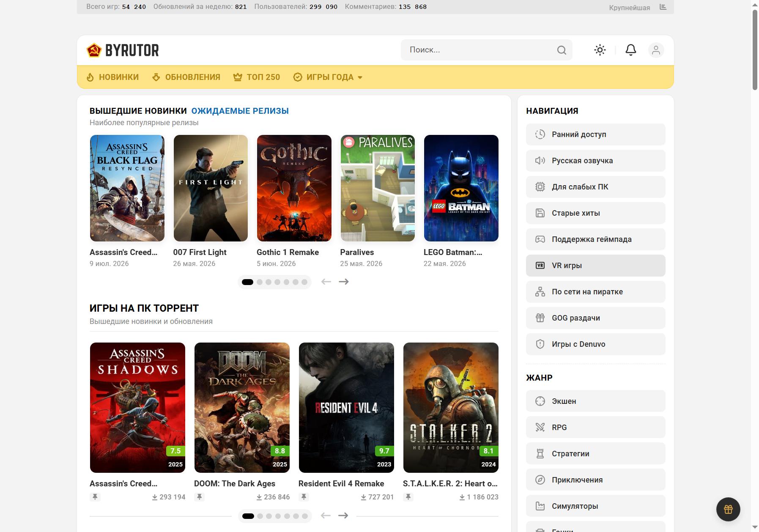Next arrow in ПК торрент carousel
The height and width of the screenshot is (532, 759).
(x=343, y=516)
